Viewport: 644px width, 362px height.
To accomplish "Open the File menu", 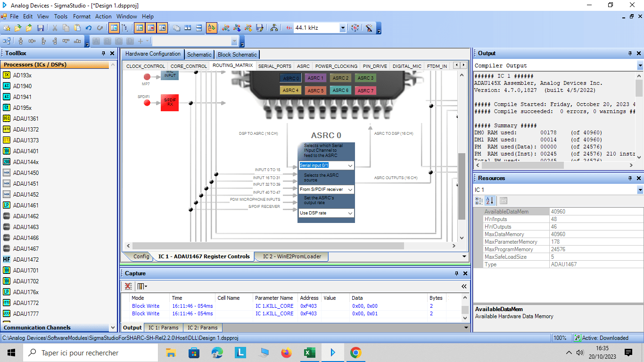I will (x=14, y=16).
